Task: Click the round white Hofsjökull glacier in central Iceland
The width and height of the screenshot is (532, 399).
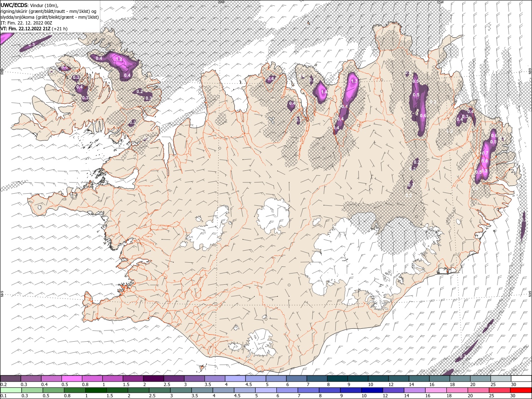Action: [x=273, y=216]
